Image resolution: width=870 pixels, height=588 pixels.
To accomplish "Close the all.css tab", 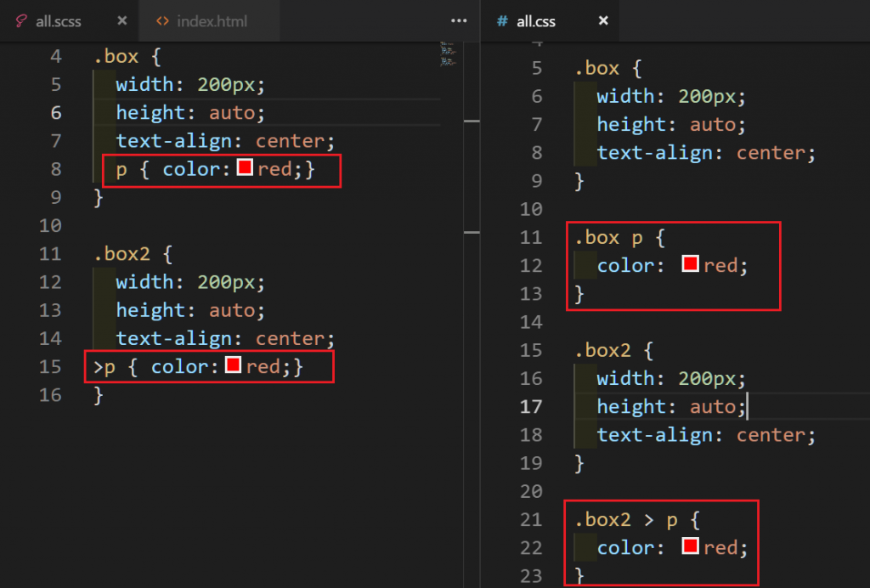I will [x=603, y=20].
